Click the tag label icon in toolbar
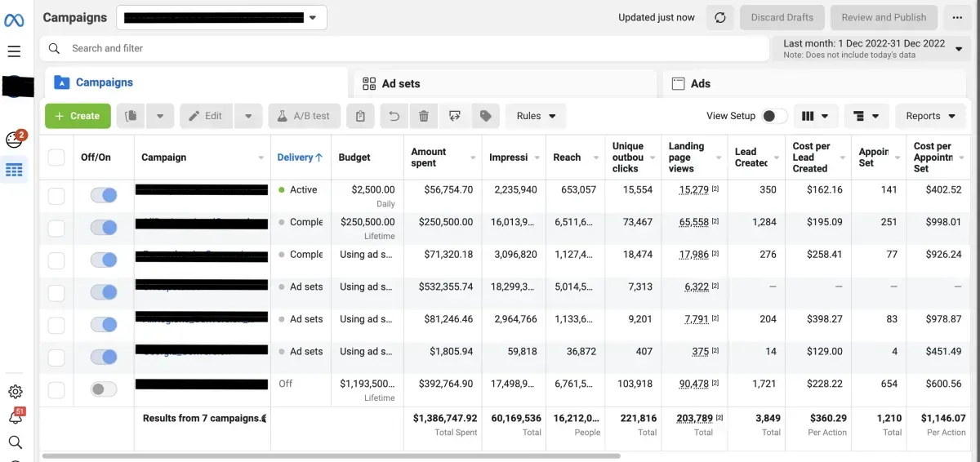This screenshot has height=462, width=980. pos(485,116)
